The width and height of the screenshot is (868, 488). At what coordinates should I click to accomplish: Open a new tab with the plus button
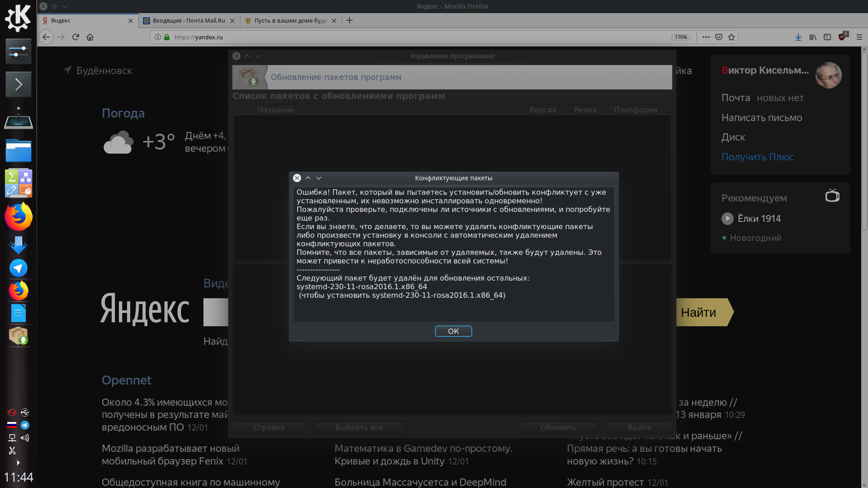coord(349,20)
